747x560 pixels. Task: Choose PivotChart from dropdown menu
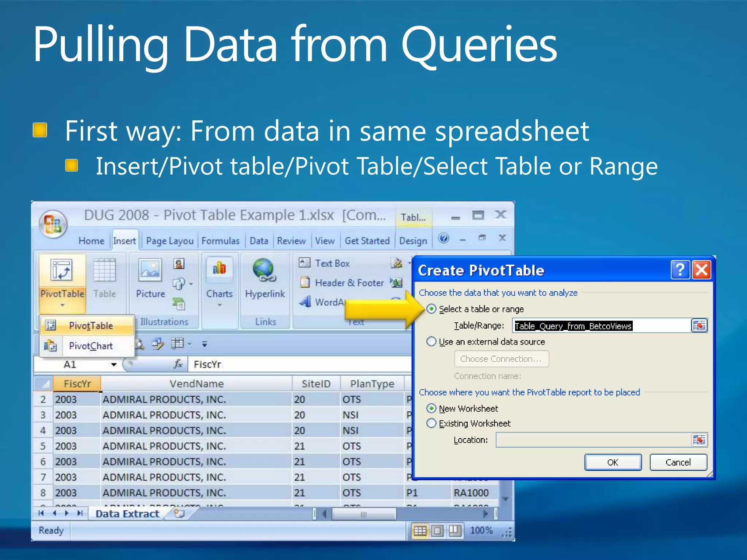point(88,346)
